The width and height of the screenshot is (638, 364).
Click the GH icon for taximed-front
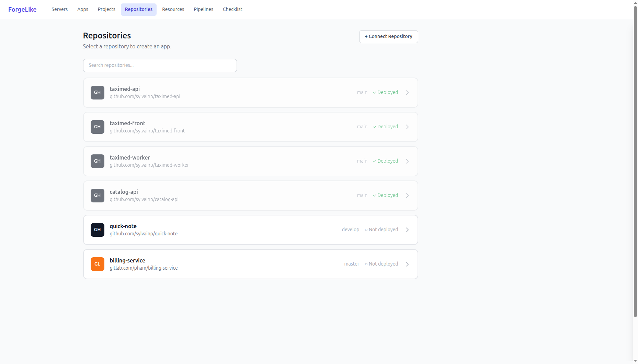[97, 127]
